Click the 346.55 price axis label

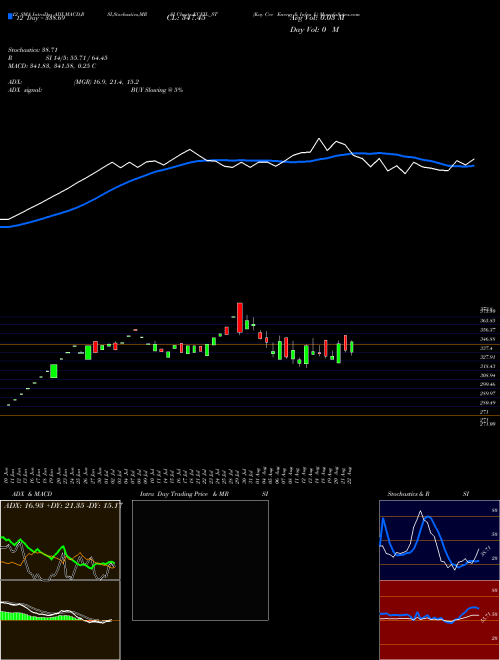489,339
